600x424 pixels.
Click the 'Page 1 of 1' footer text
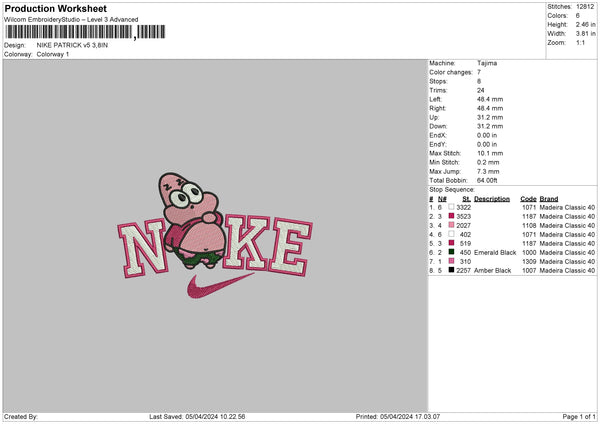579,416
